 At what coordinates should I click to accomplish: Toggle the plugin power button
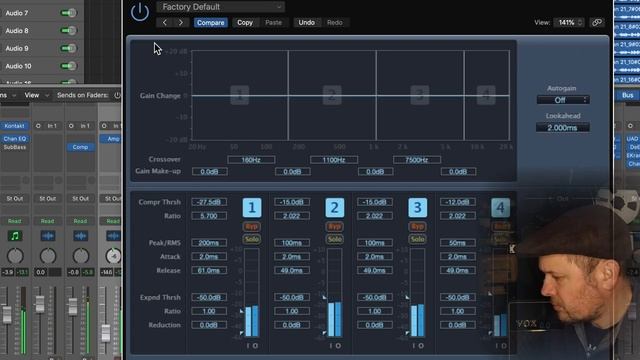[140, 11]
